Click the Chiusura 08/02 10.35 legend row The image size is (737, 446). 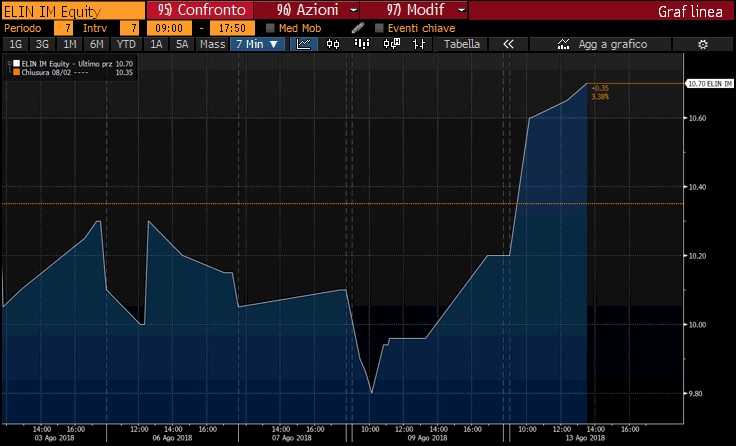73,72
